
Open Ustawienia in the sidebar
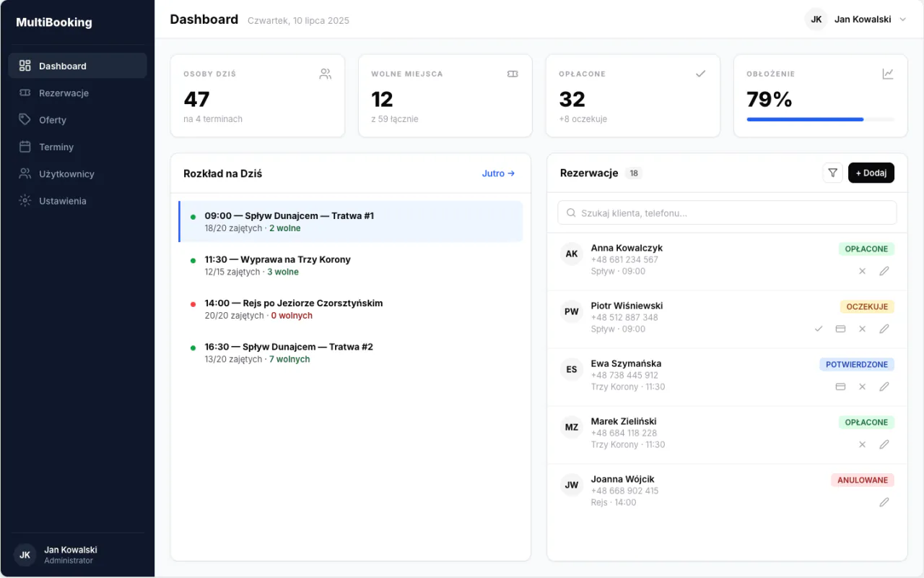pos(77,201)
